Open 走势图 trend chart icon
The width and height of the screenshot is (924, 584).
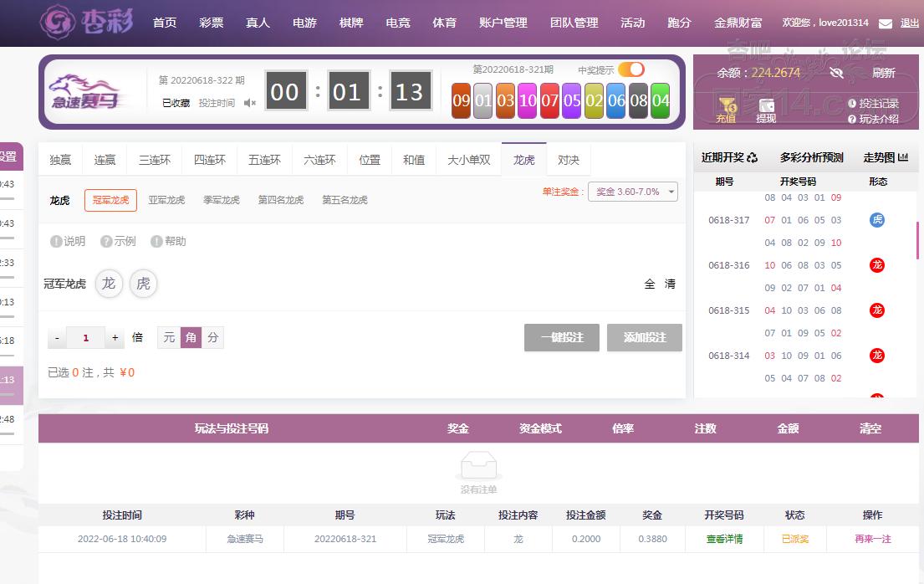coord(903,157)
